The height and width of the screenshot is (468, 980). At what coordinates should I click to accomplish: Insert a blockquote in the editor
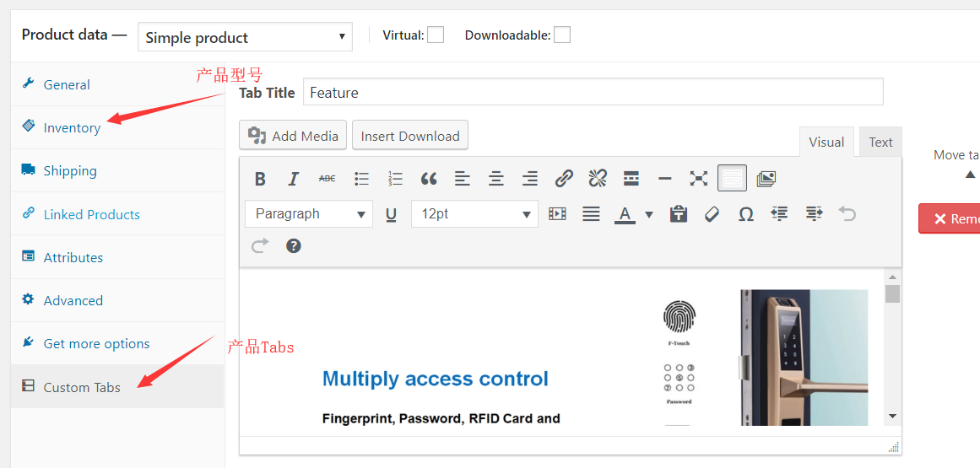[x=429, y=179]
